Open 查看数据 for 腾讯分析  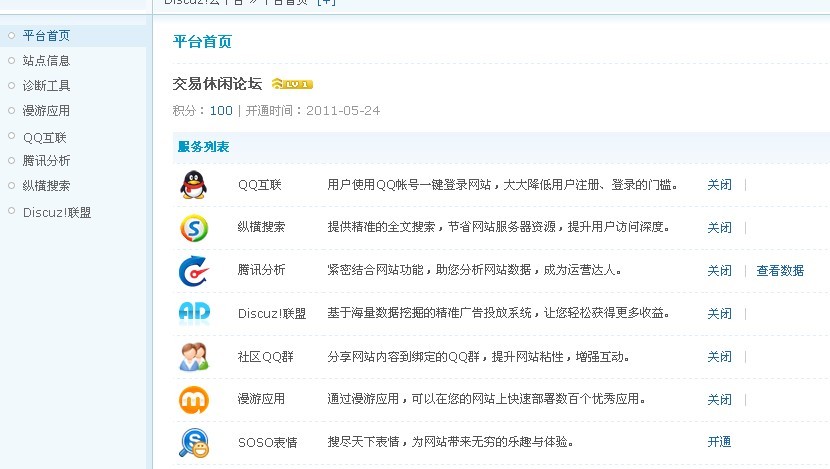(780, 270)
